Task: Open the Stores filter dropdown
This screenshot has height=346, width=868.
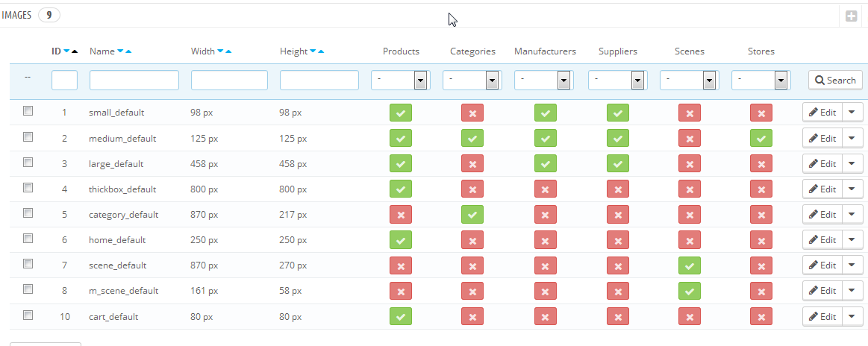Action: [x=761, y=80]
